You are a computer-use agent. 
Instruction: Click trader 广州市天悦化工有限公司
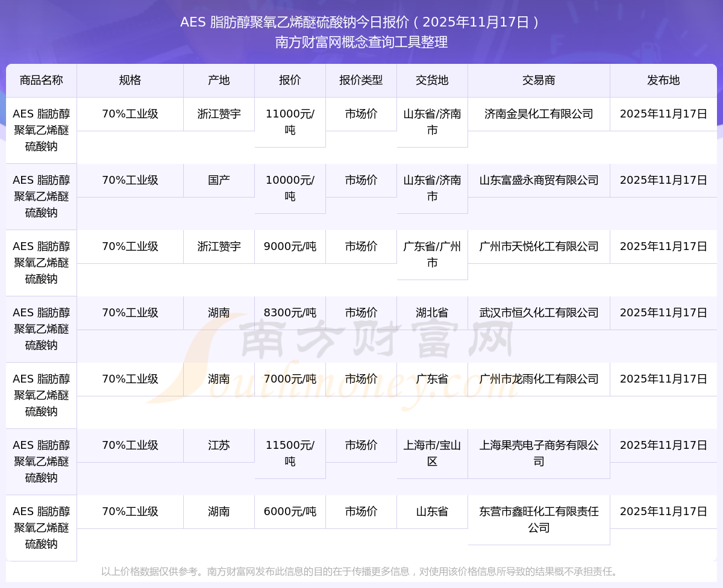[539, 246]
